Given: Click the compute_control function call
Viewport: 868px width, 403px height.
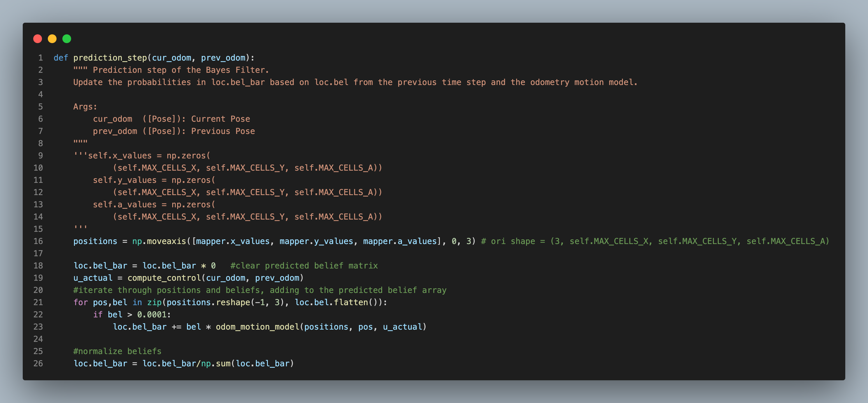Looking at the screenshot, I should 164,278.
